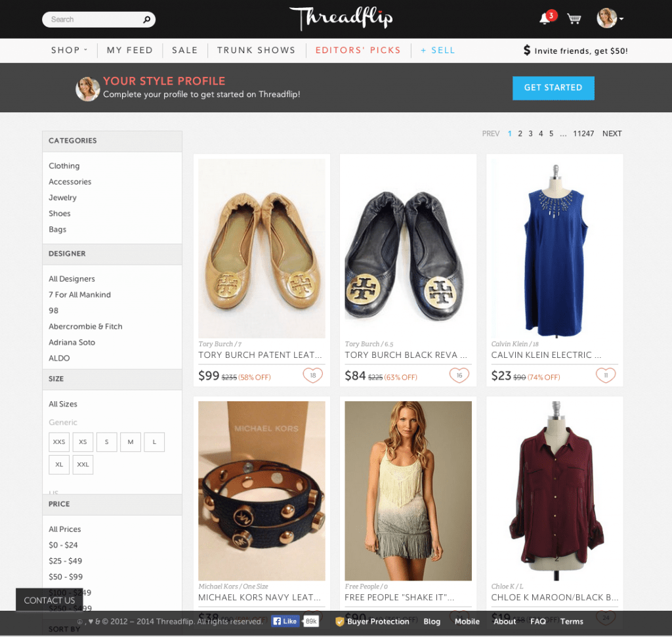Click NEXT pagination link
Viewport: 672px width, 637px height.
[612, 133]
